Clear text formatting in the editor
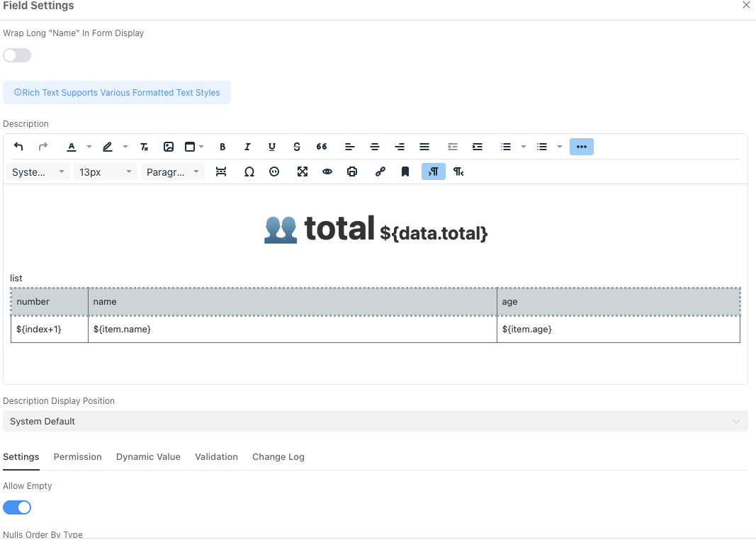Image resolution: width=756 pixels, height=540 pixels. (144, 147)
